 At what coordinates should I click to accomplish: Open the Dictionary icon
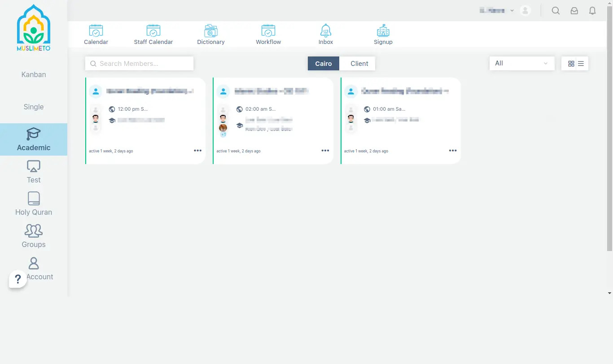click(x=211, y=31)
